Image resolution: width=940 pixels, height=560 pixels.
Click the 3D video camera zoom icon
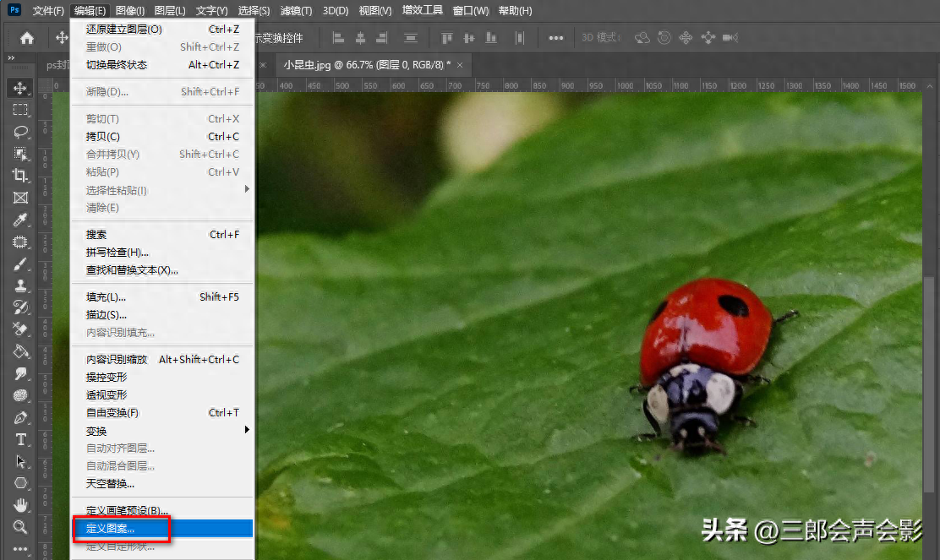point(730,38)
